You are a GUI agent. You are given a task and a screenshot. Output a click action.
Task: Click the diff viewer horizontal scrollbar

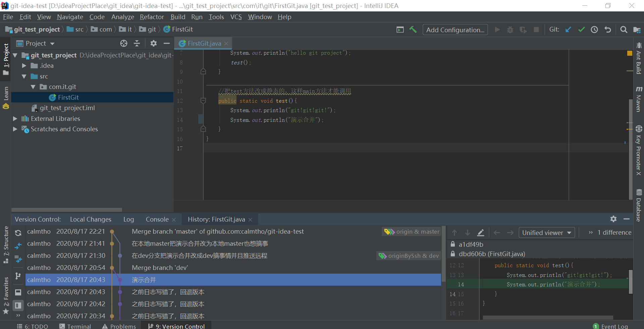click(548, 317)
